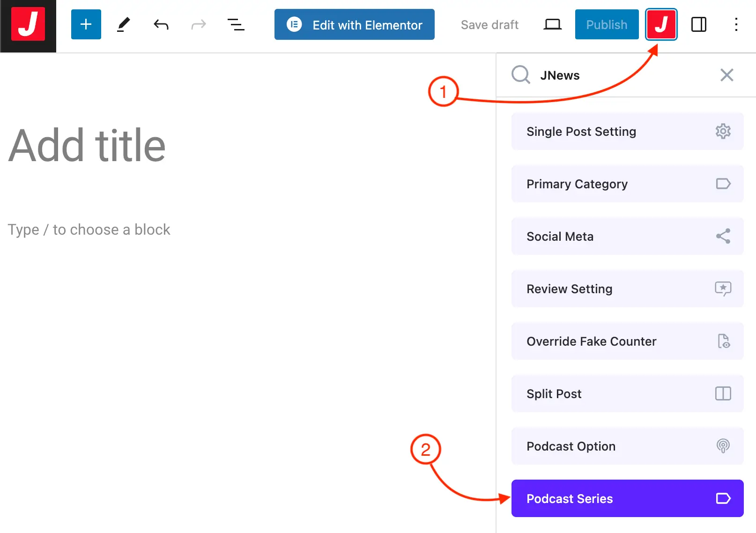
Task: Open the Social Meta section
Action: coord(627,237)
